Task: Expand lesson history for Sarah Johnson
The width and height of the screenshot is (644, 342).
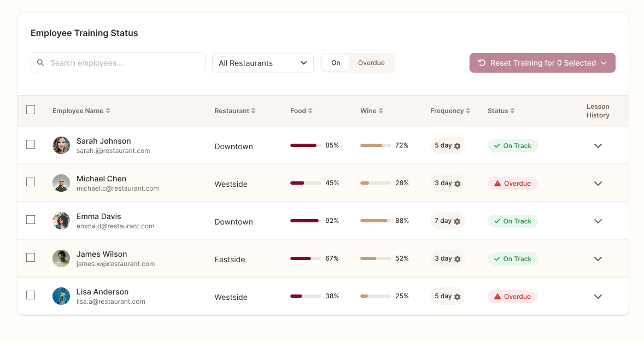Action: 598,146
